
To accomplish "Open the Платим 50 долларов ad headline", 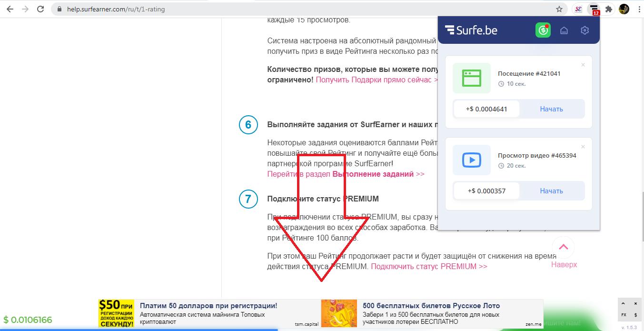I will point(208,306).
